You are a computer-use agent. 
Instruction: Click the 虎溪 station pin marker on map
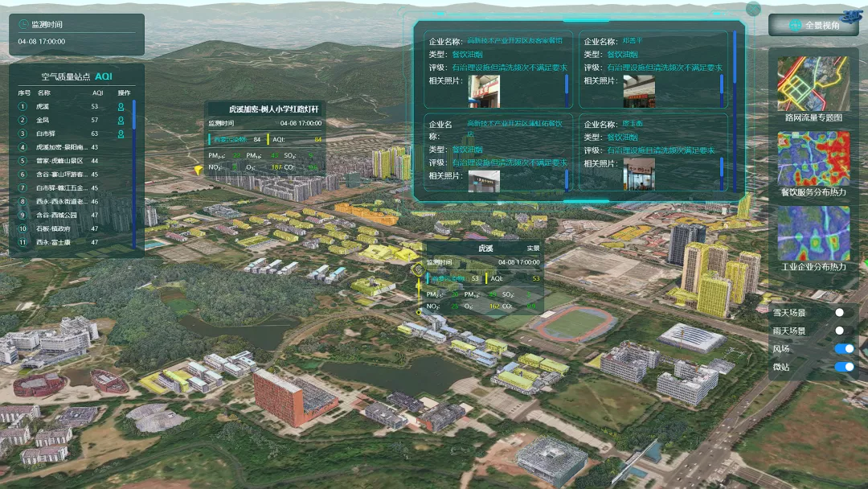[x=417, y=271]
